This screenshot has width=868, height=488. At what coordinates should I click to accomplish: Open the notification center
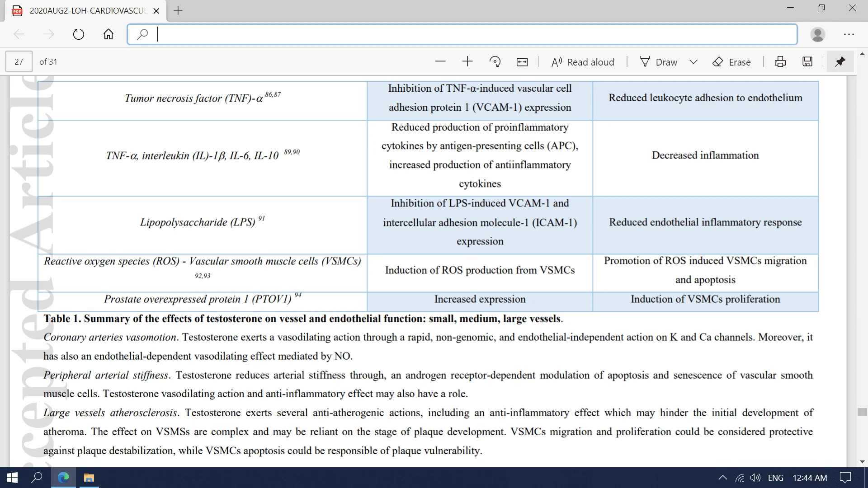845,478
